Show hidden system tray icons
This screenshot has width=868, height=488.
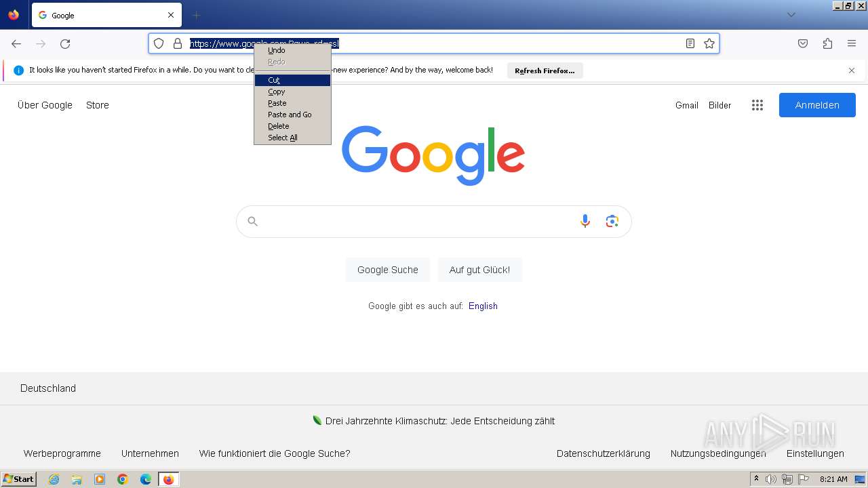pyautogui.click(x=756, y=479)
